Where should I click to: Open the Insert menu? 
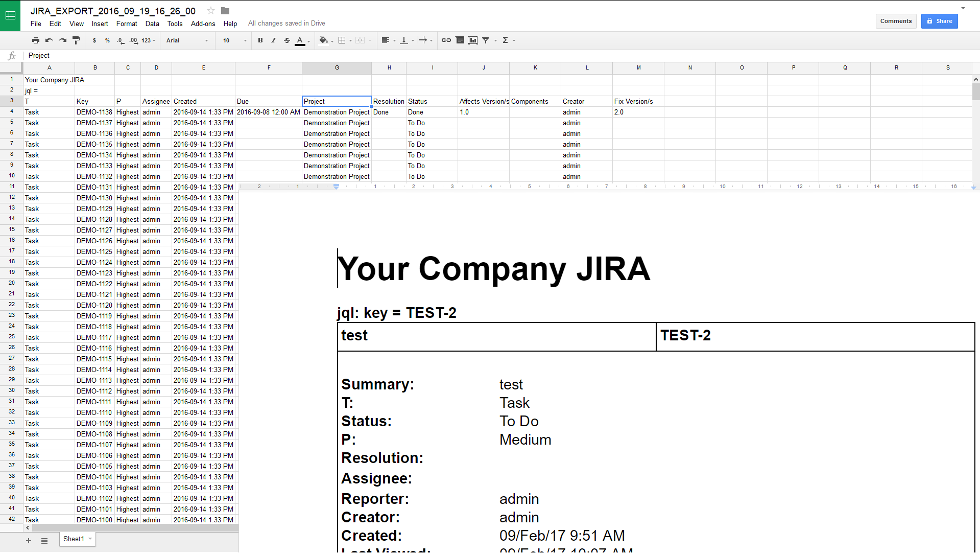click(x=100, y=24)
